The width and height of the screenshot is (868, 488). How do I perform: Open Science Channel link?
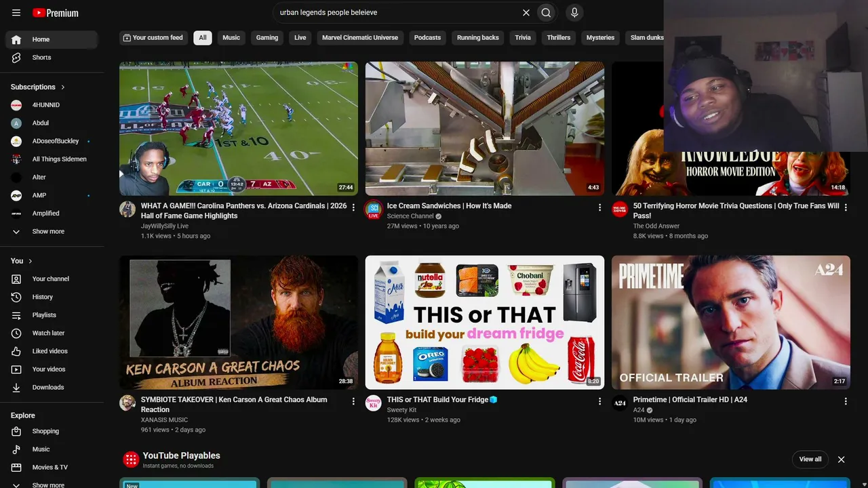[410, 216]
